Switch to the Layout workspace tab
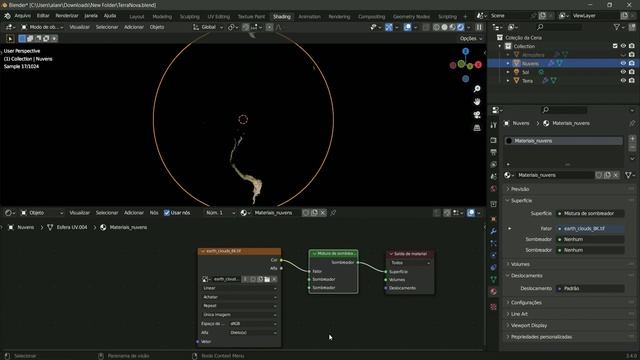640x360 pixels. pos(136,17)
